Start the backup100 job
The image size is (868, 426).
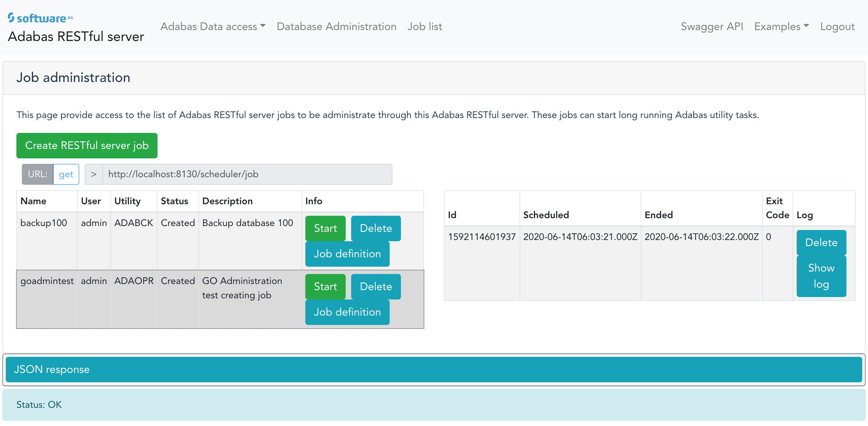click(325, 228)
